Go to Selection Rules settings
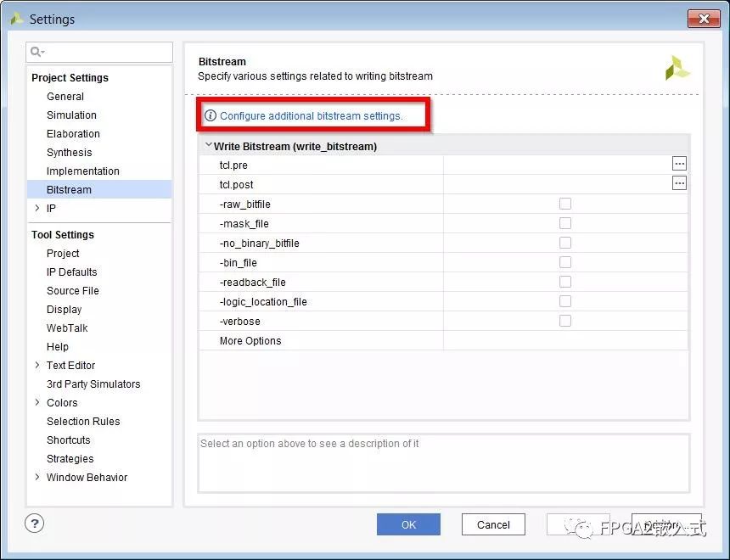 [83, 421]
